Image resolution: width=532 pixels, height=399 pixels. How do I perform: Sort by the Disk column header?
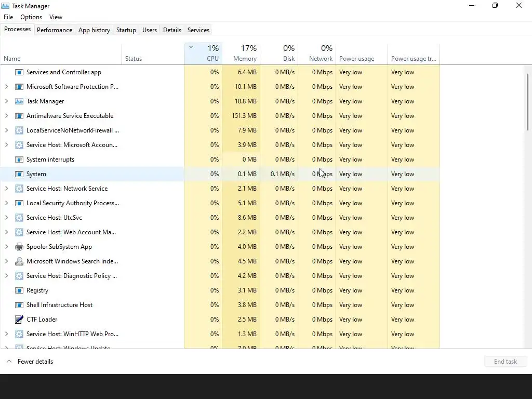pos(279,54)
